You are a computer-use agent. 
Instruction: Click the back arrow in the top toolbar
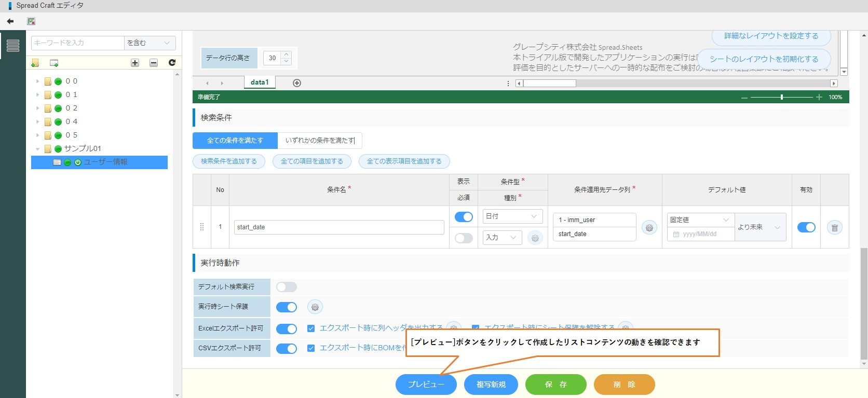[x=10, y=21]
